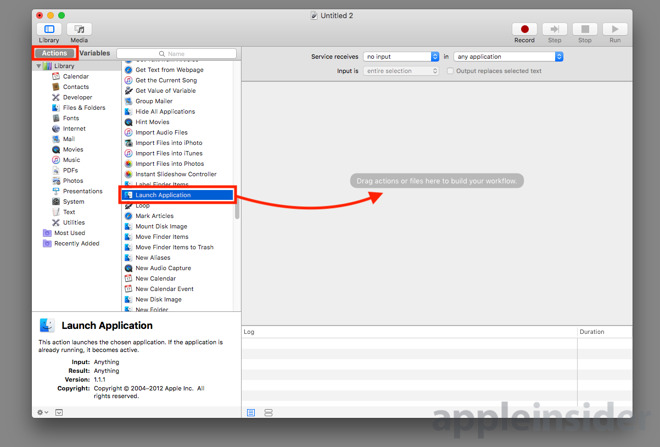Image resolution: width=660 pixels, height=447 pixels.
Task: Select the Hint Movies action
Action: 152,122
